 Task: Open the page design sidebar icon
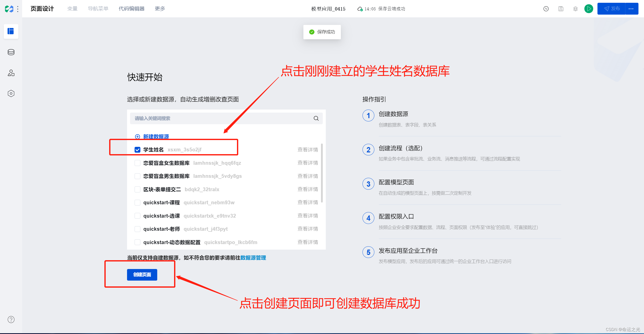[x=11, y=31]
